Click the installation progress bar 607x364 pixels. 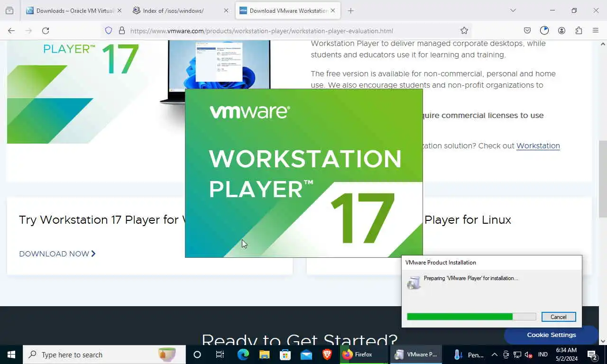pos(471,317)
